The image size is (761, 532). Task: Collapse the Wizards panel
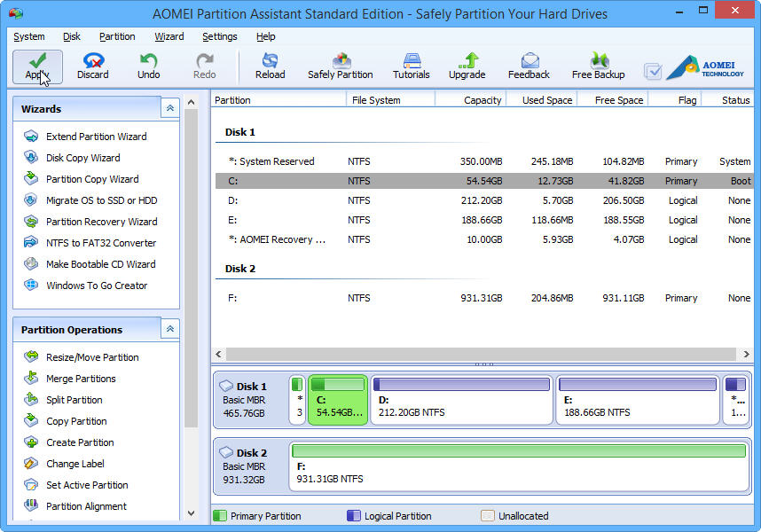pos(170,108)
